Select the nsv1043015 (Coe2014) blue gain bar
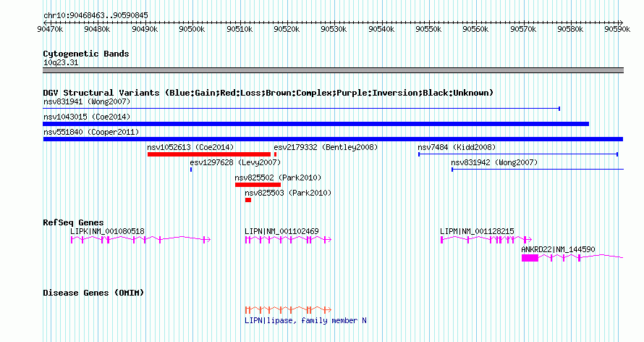The height and width of the screenshot is (342, 644). pyautogui.click(x=315, y=124)
